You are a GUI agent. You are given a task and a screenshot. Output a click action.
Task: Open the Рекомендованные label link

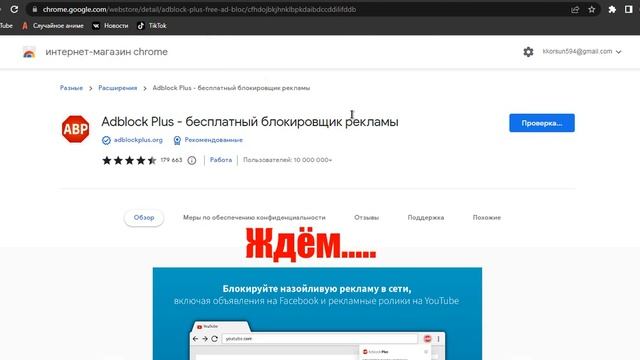[x=213, y=140]
